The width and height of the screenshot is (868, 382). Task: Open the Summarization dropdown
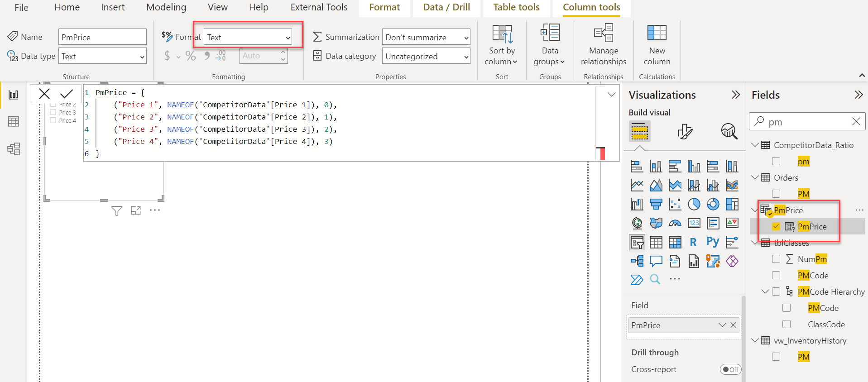pyautogui.click(x=426, y=37)
